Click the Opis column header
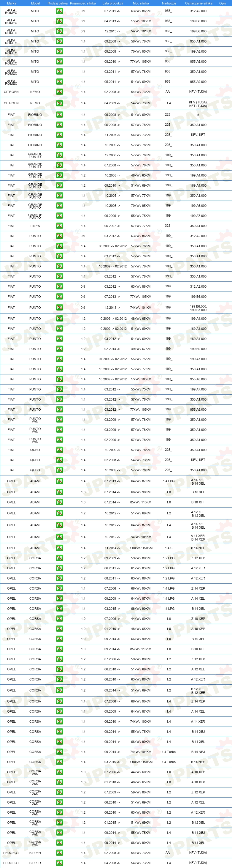 coord(223,3)
